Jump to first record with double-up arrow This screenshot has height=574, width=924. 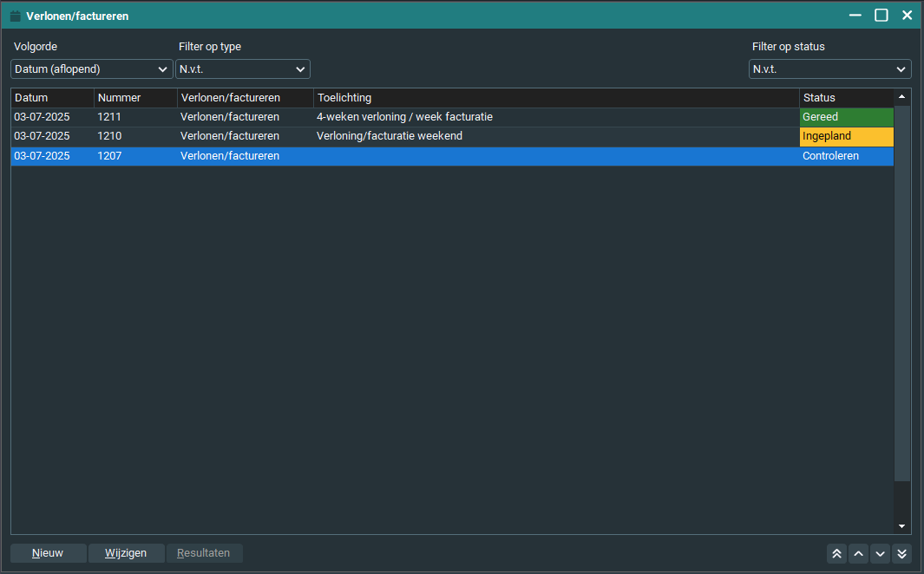pos(836,553)
